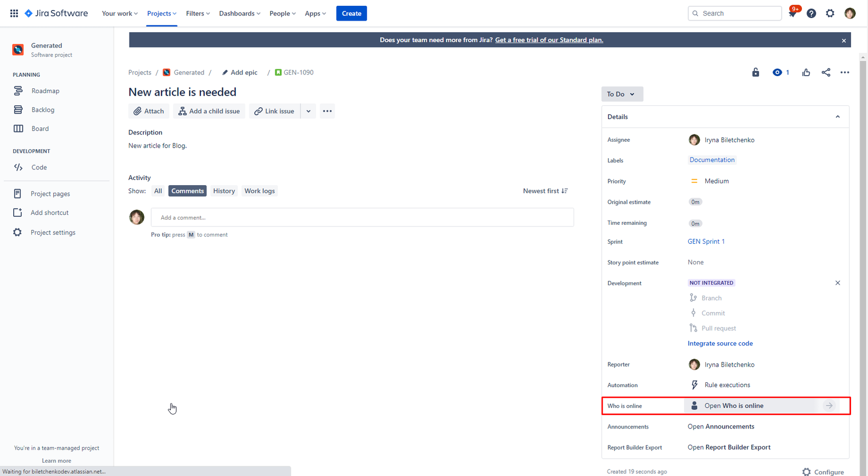Open Backlog in the sidebar

tap(43, 110)
